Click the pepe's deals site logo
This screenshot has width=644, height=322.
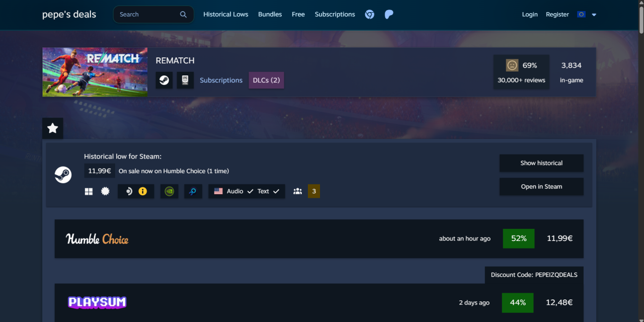(69, 14)
